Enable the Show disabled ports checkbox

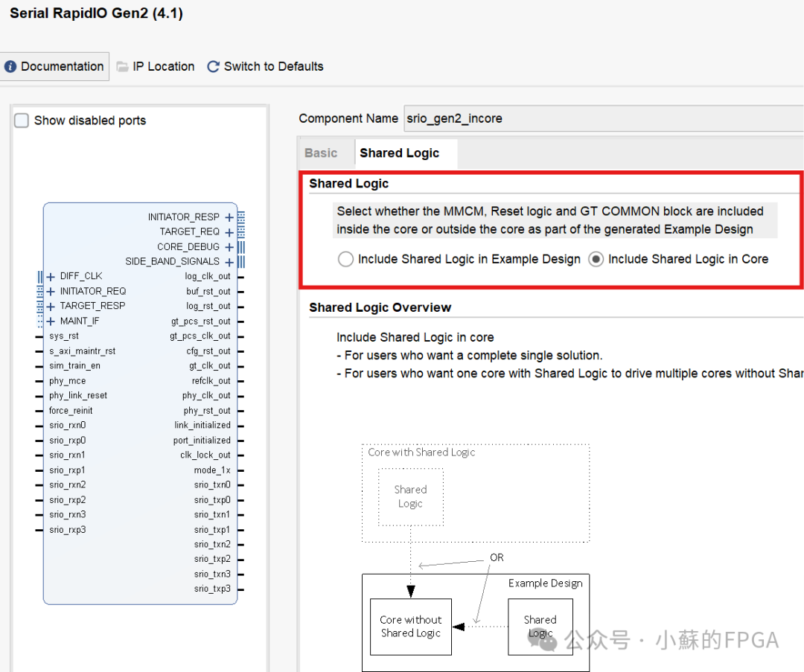tap(22, 121)
